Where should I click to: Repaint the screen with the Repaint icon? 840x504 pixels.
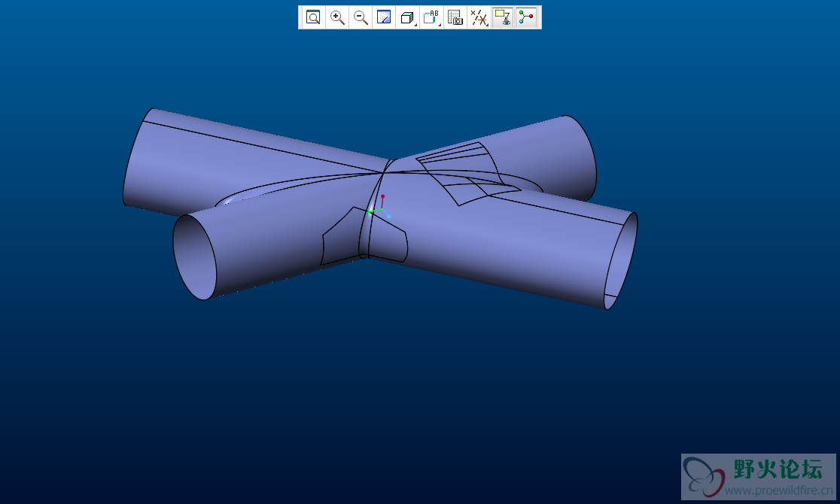384,17
